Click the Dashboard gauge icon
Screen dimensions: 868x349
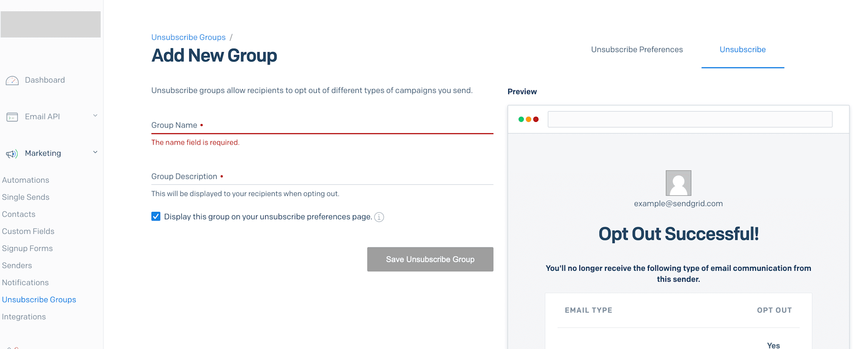pos(12,80)
